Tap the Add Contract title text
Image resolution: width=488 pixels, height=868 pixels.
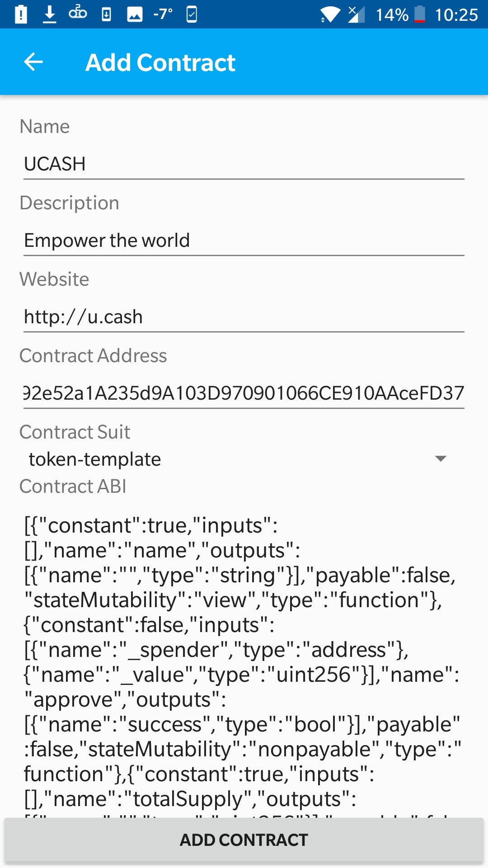(x=160, y=62)
